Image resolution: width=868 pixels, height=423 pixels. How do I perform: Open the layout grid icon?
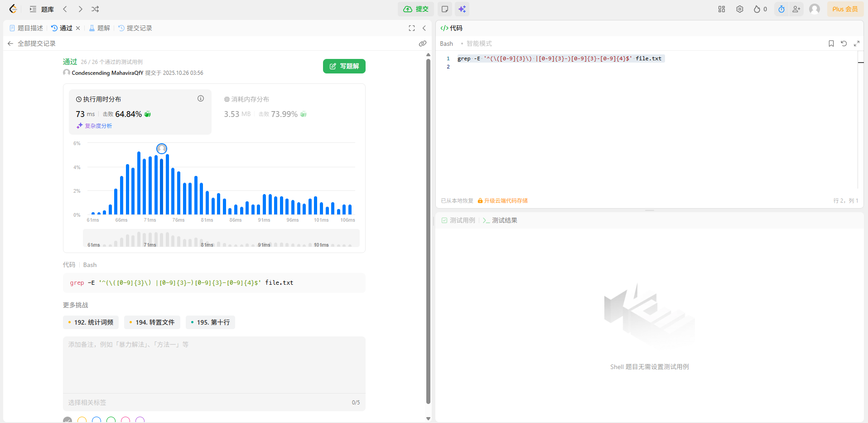point(722,9)
